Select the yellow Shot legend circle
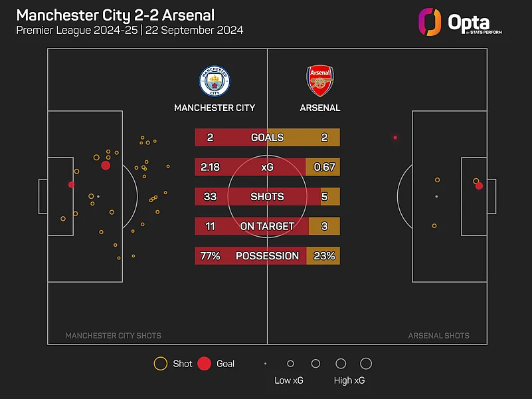The image size is (532, 399). [160, 364]
